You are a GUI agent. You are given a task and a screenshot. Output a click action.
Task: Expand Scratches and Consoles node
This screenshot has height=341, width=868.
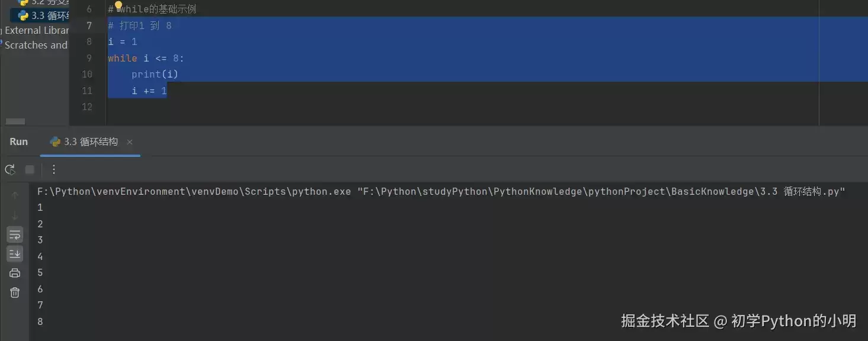36,45
